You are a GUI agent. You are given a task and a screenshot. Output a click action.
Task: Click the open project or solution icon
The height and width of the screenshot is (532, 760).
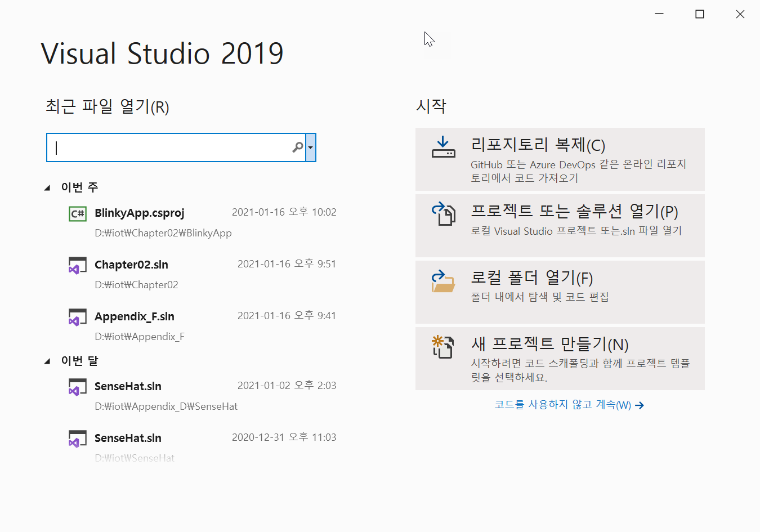pyautogui.click(x=443, y=214)
